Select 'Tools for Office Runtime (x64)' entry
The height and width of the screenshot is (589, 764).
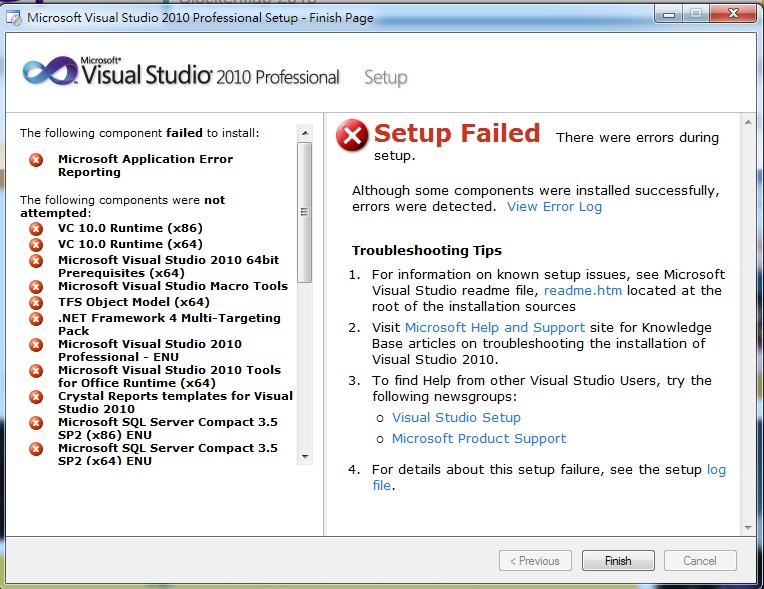[169, 376]
